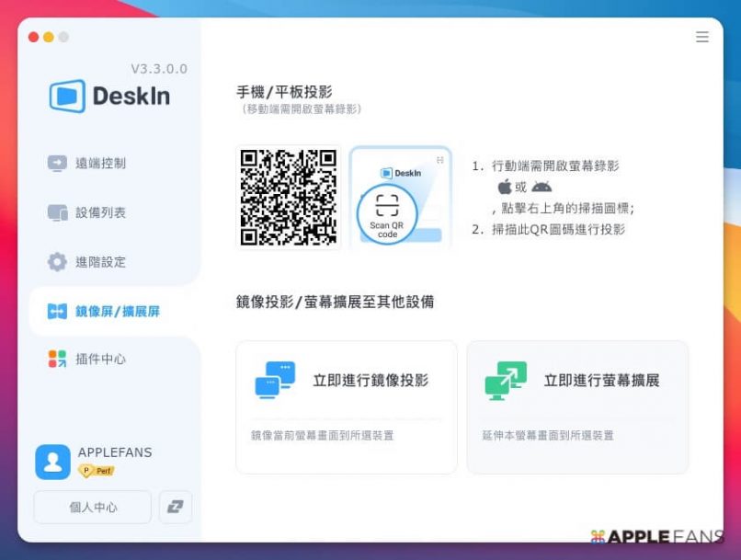This screenshot has height=560, width=741.
Task: Click the 遠端控制 remote control icon
Action: point(57,164)
